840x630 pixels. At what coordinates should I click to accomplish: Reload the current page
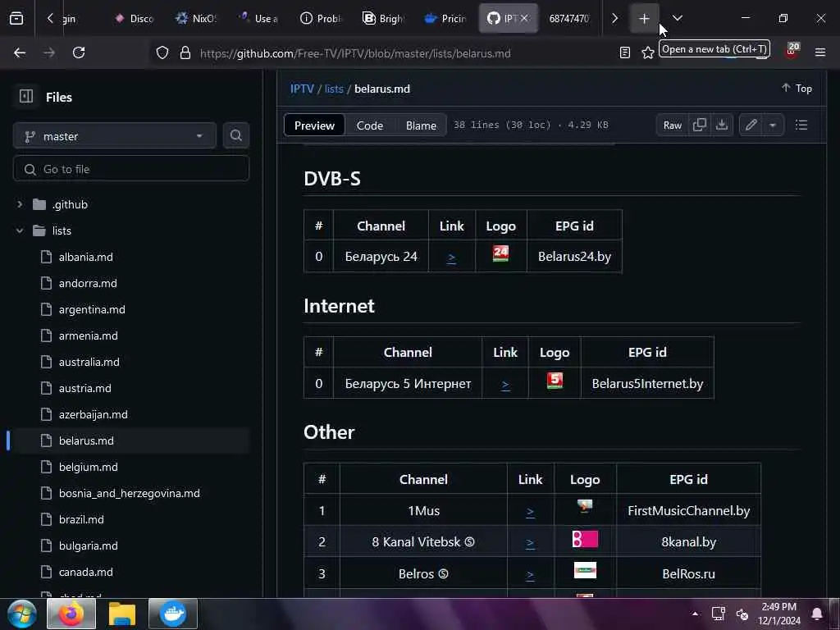click(79, 52)
